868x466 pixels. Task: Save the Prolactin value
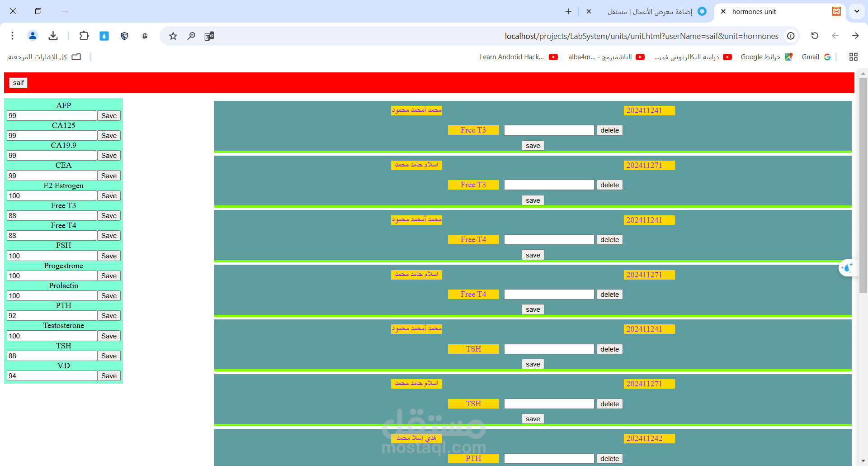pos(109,296)
